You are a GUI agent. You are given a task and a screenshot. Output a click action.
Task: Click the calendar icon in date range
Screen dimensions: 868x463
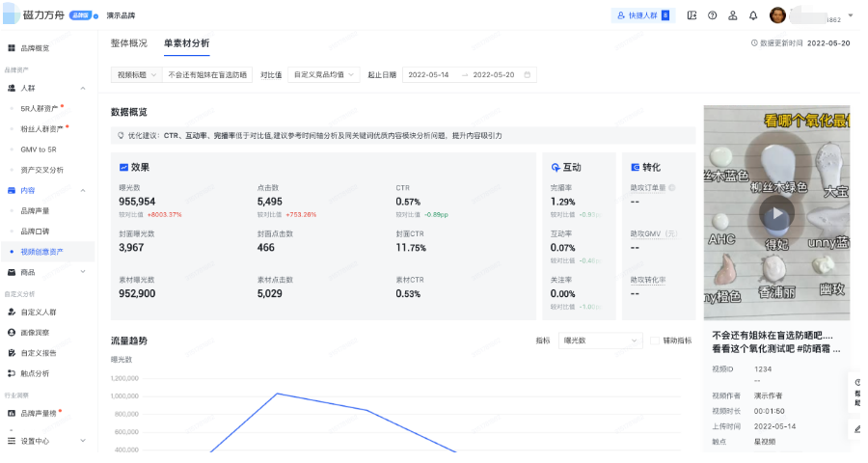pos(527,75)
